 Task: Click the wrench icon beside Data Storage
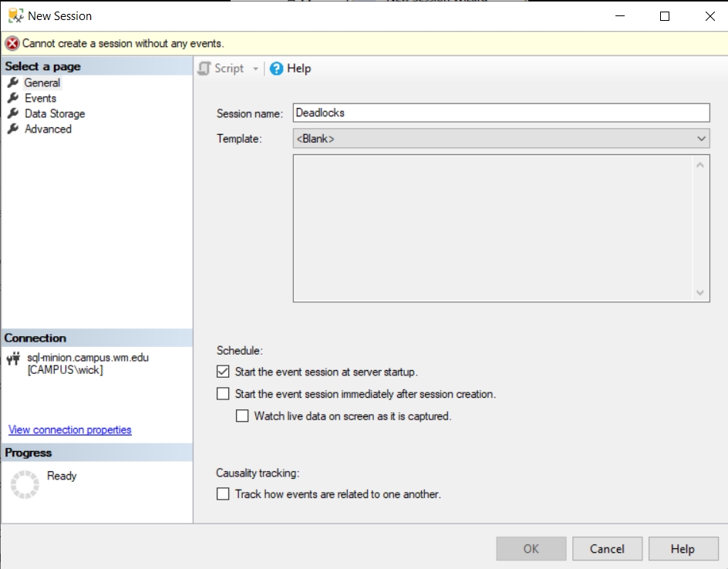click(13, 113)
